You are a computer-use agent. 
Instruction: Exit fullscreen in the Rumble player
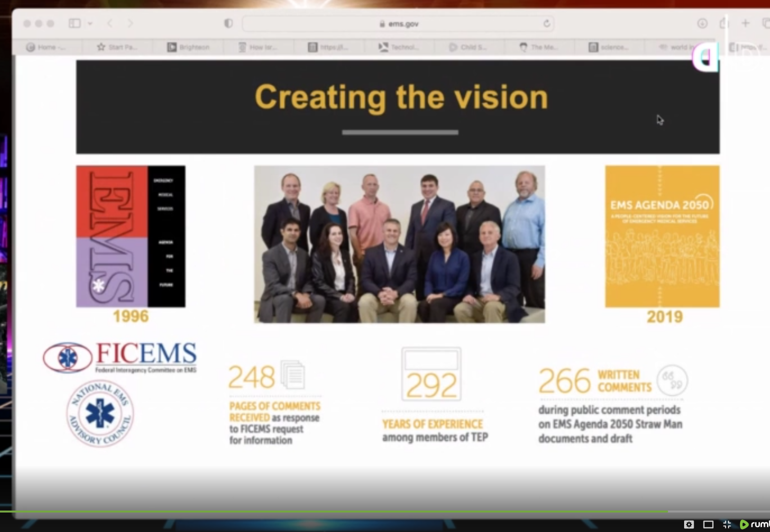click(727, 524)
